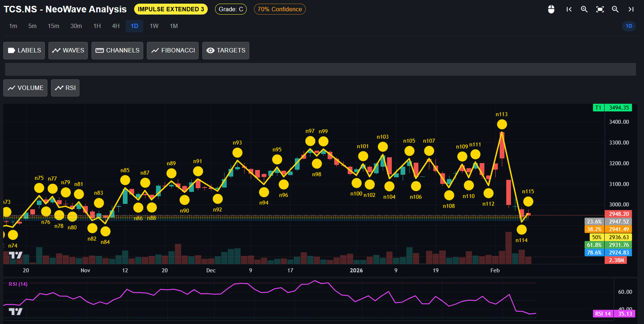Click the 70% Confidence badge
Viewport: 644px width, 324px height.
(279, 9)
